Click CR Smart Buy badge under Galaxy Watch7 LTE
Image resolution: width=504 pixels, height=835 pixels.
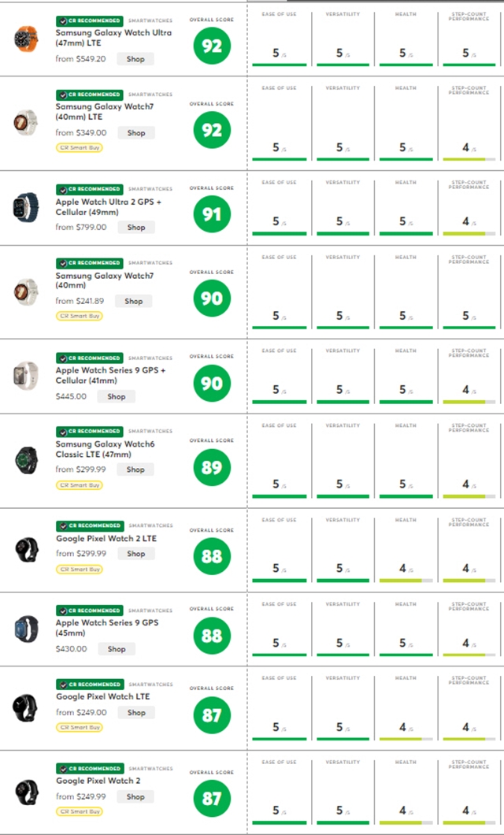click(80, 147)
